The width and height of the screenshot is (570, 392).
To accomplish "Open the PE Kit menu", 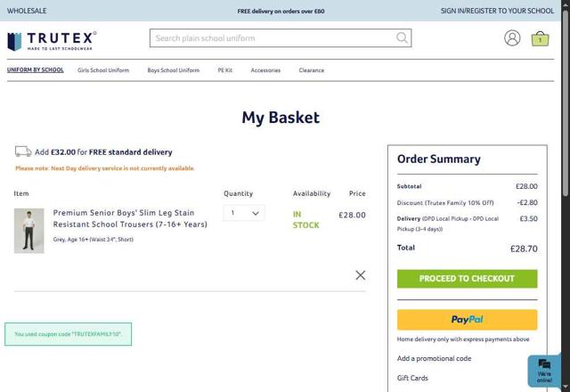I will coord(225,70).
